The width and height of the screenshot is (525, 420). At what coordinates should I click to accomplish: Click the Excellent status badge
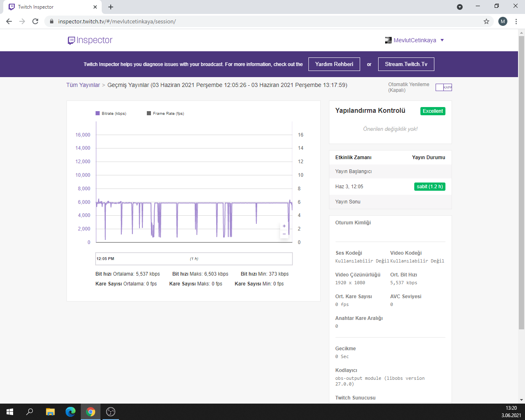(x=433, y=111)
